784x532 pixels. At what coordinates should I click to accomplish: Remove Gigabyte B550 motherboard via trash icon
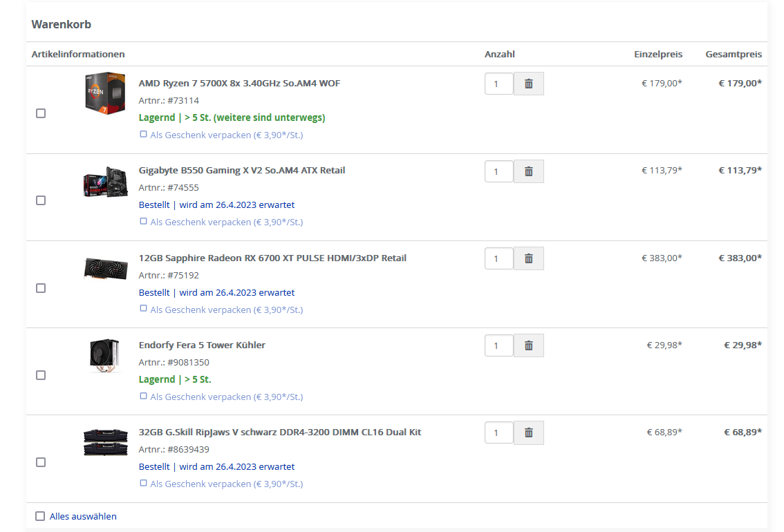pos(529,171)
